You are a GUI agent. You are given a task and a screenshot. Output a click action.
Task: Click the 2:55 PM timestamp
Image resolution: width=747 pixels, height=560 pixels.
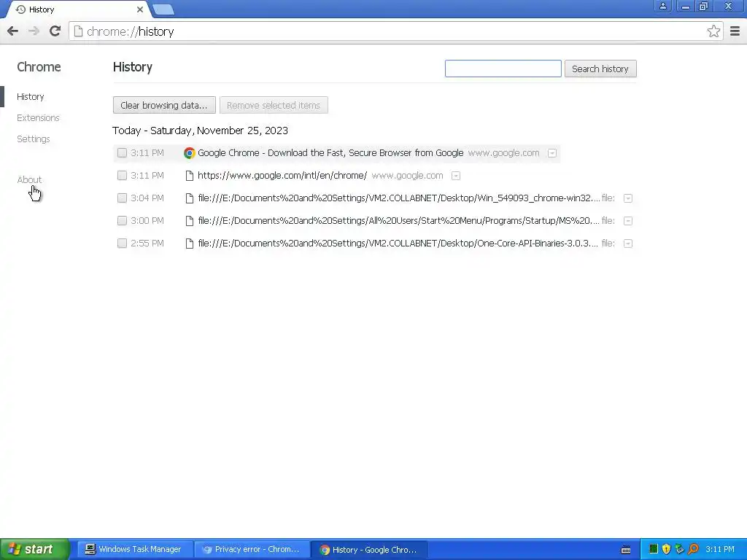tap(147, 244)
